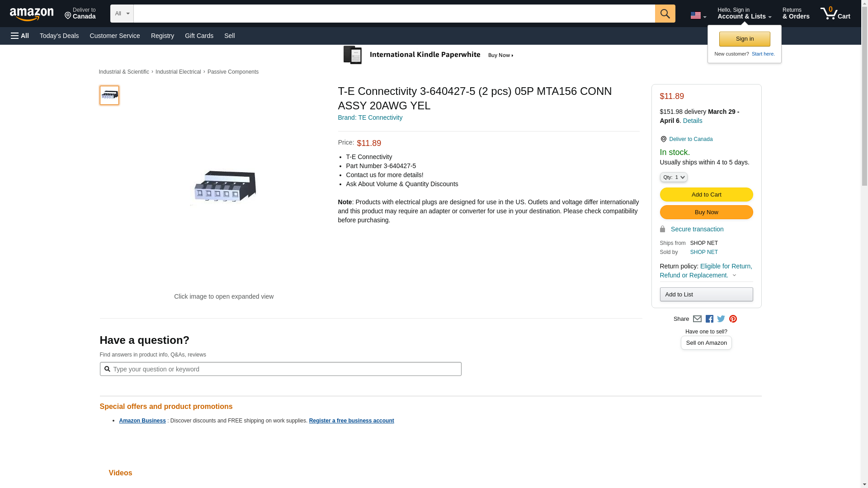Screen dimensions: 868x488
Task: Click the search magnifier button
Action: tap(665, 14)
